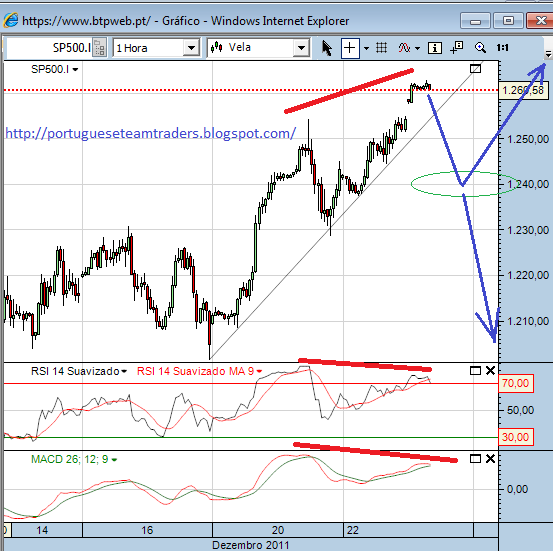Maximize the Internet Explorer window
Viewport: 553px width, 551px height.
click(508, 21)
